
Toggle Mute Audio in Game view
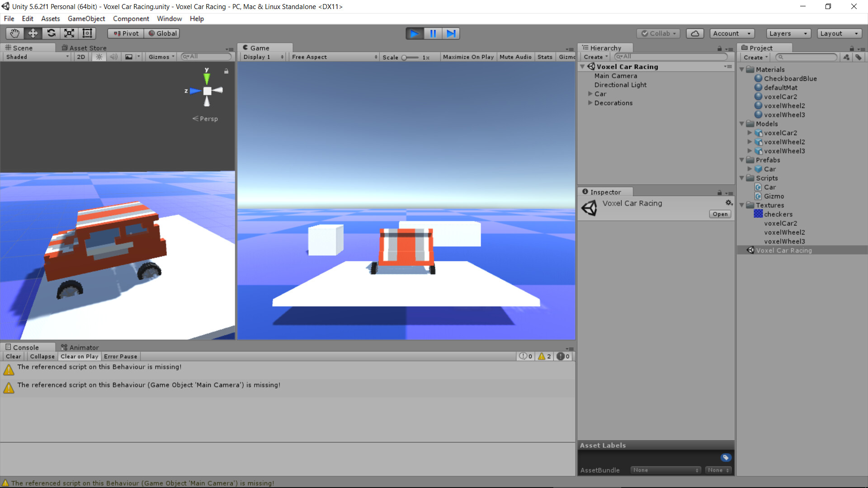click(515, 56)
